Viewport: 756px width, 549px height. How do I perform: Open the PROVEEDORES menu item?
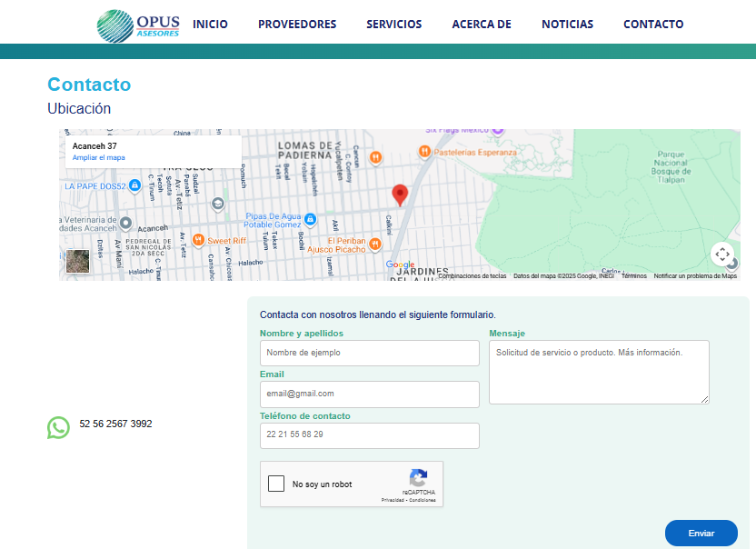pyautogui.click(x=297, y=25)
